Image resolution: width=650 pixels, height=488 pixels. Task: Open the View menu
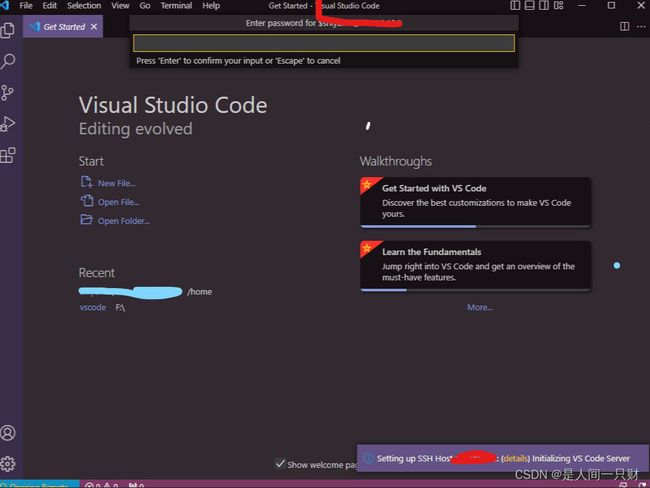(120, 5)
